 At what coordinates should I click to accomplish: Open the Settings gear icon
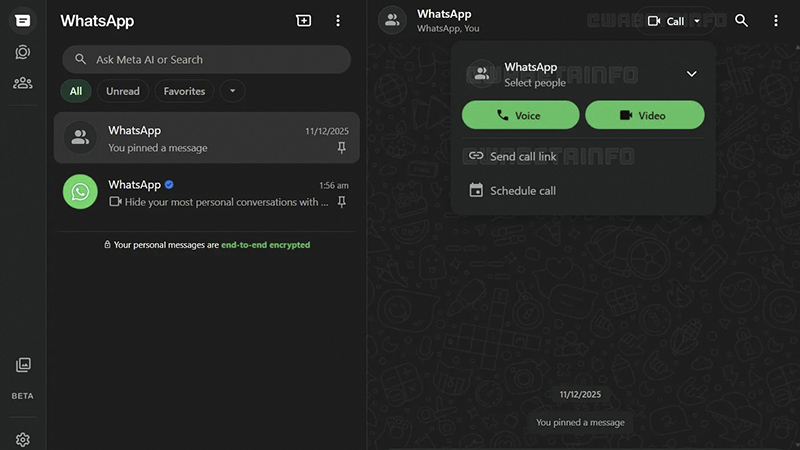click(x=22, y=439)
